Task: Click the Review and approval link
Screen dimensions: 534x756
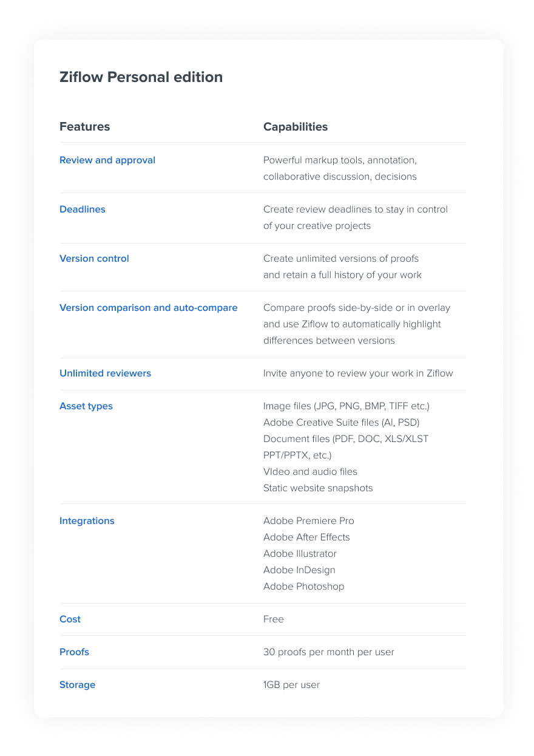Action: point(107,160)
